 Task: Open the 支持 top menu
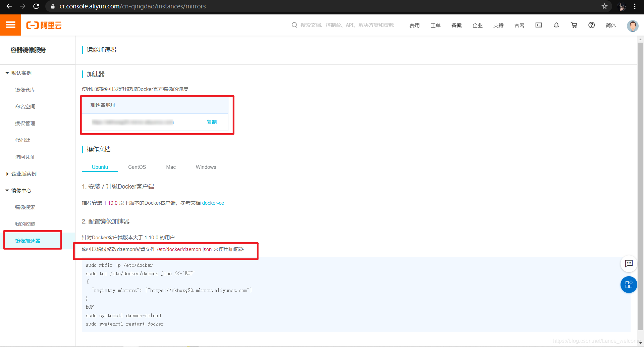[498, 25]
